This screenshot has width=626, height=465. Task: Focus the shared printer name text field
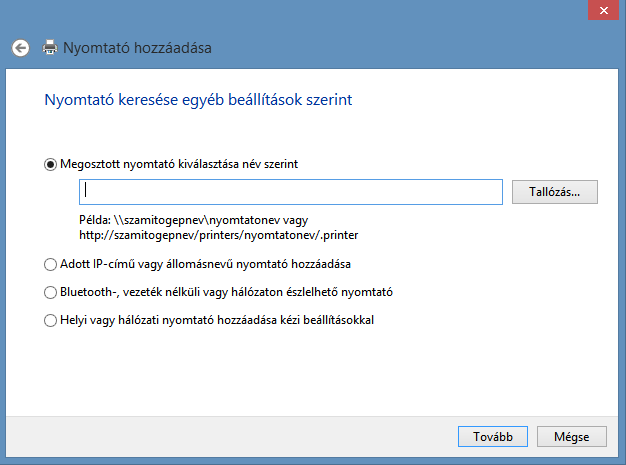(291, 192)
